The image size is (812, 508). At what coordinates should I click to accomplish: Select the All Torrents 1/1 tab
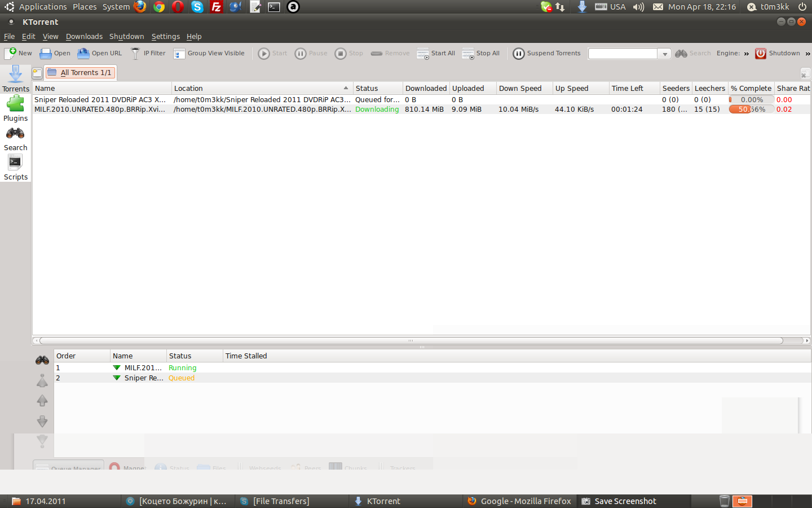tap(80, 73)
